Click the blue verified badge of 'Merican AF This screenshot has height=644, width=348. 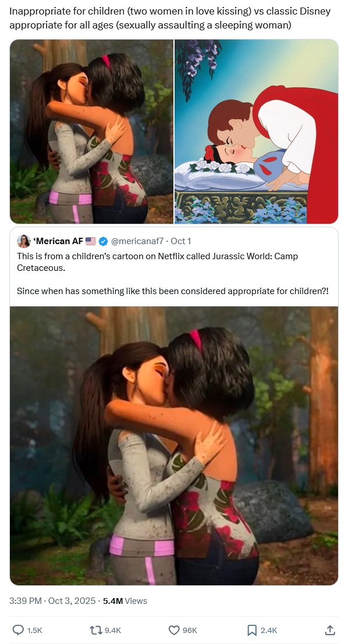click(104, 241)
